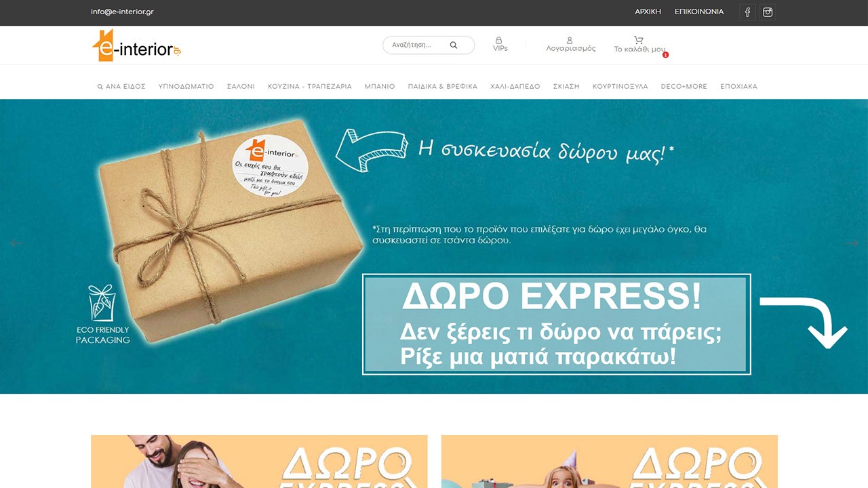Screen dimensions: 868x488
Task: Open the shopping cart icon
Action: tap(639, 40)
